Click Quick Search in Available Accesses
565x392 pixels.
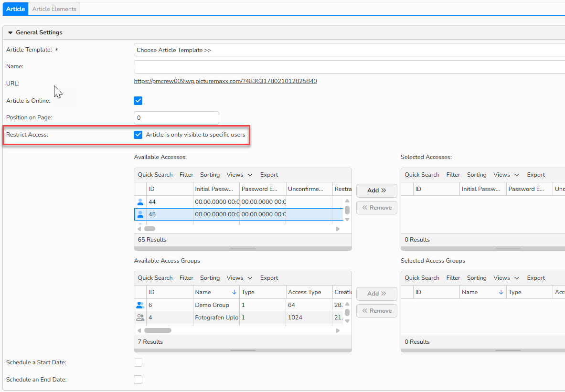click(155, 175)
